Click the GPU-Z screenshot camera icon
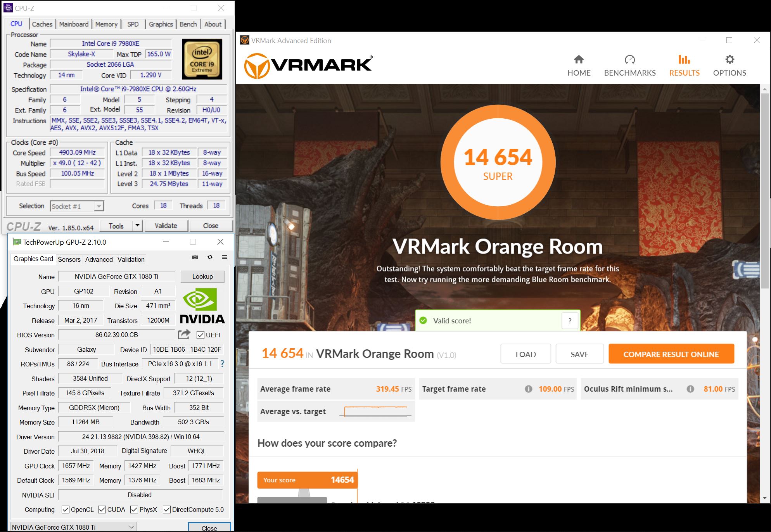 pyautogui.click(x=195, y=257)
